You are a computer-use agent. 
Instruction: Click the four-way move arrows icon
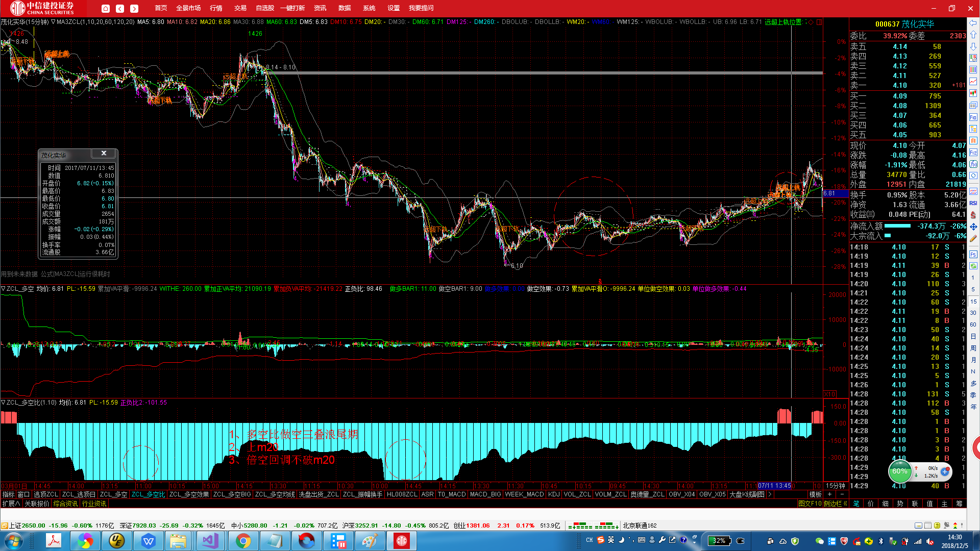973,227
